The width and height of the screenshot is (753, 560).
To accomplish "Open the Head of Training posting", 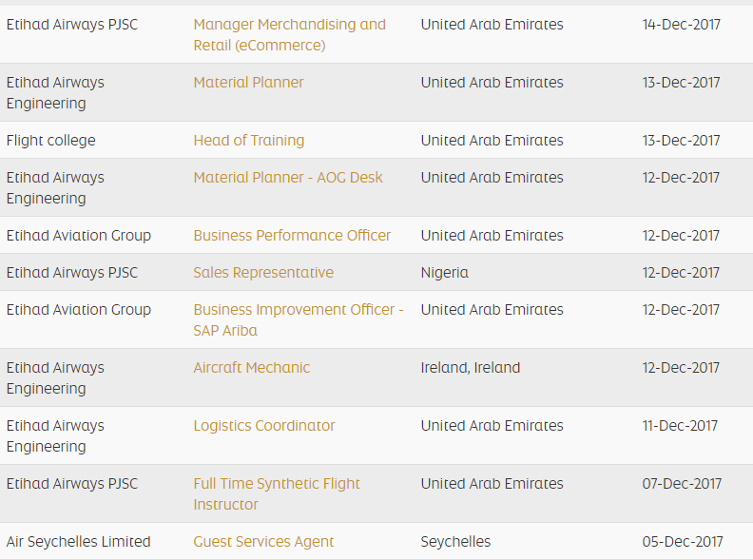I will pyautogui.click(x=249, y=141).
